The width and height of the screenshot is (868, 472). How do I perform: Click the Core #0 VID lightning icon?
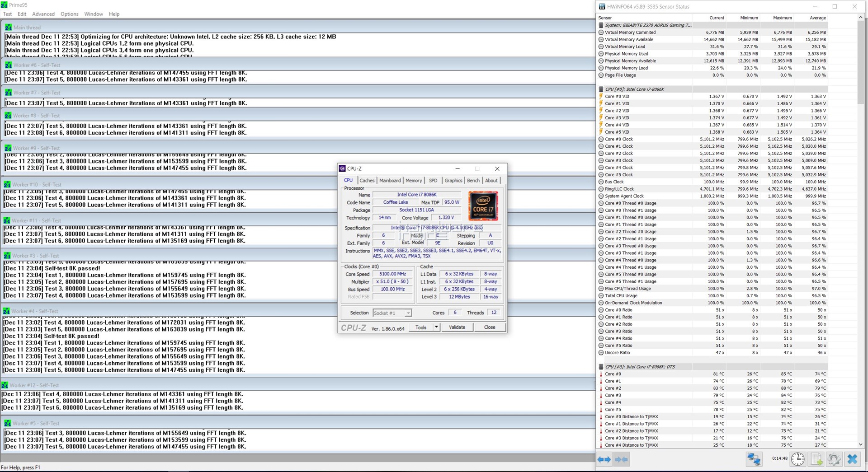click(601, 96)
